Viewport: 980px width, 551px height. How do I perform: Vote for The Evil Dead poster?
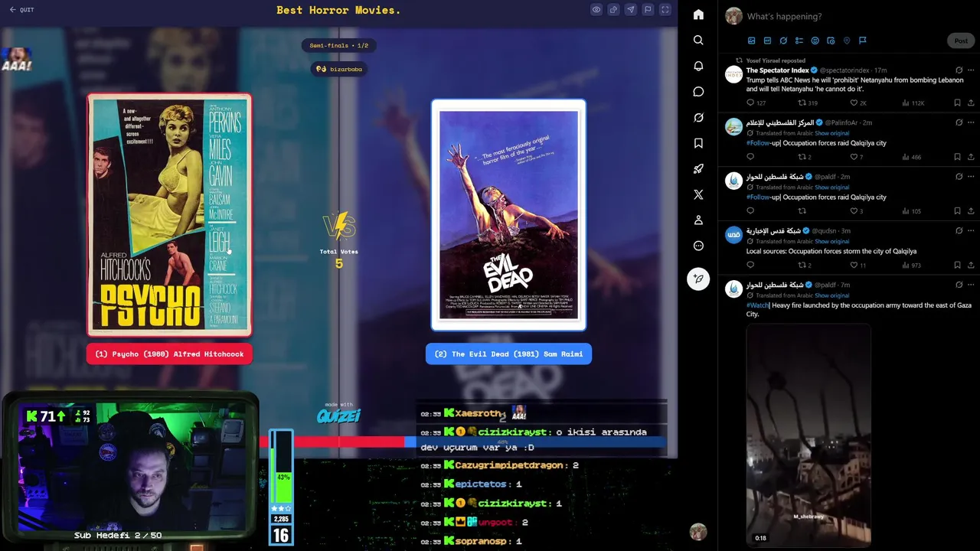tap(508, 215)
